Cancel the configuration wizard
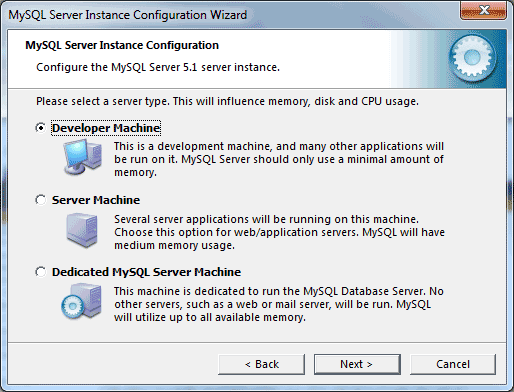The width and height of the screenshot is (514, 392). [453, 364]
